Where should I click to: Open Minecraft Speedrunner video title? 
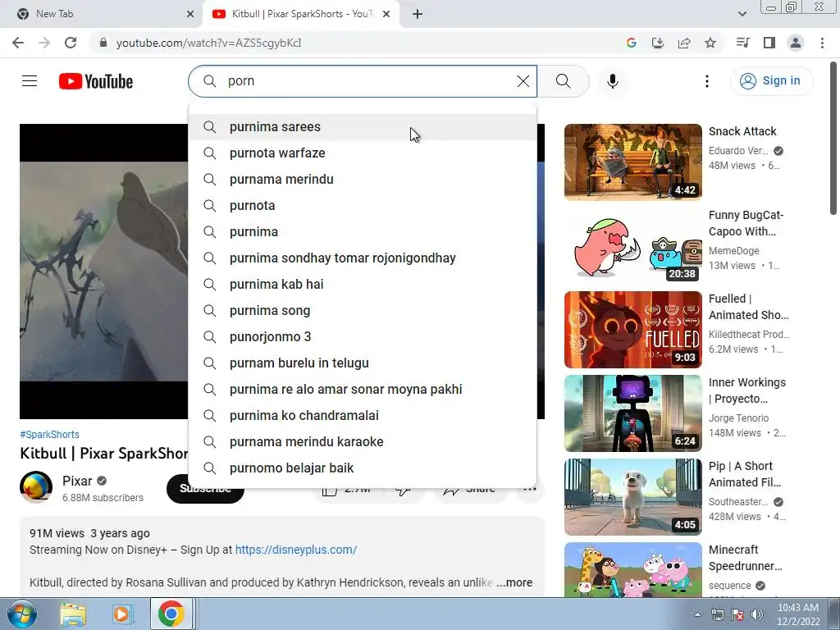[745, 558]
